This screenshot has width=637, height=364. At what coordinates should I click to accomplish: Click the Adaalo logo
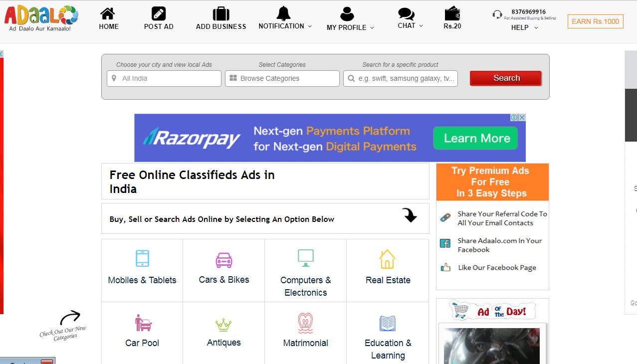41,18
